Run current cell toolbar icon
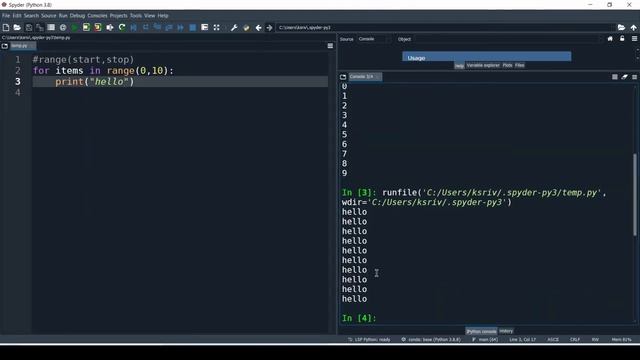This screenshot has width=640, height=360. tap(86, 27)
